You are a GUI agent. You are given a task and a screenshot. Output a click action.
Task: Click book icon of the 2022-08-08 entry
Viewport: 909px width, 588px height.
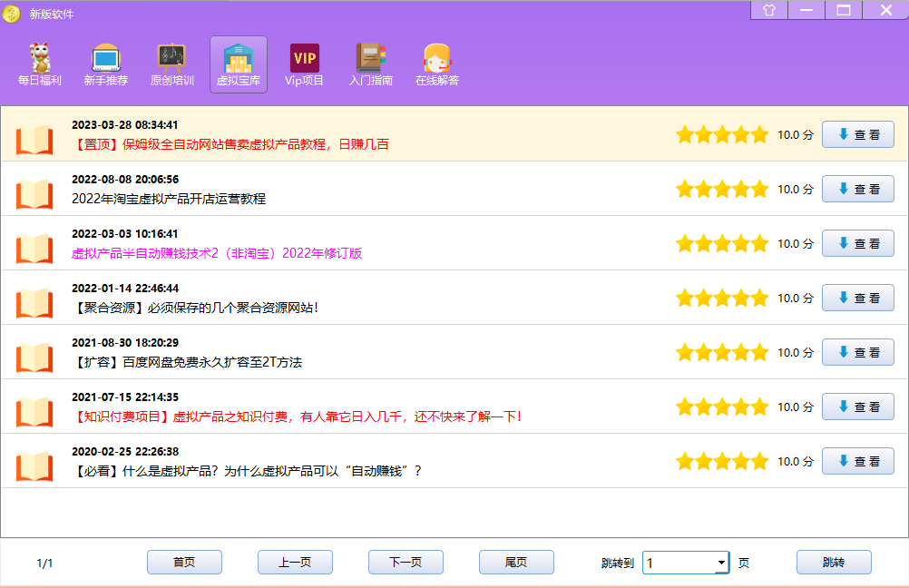[x=35, y=193]
